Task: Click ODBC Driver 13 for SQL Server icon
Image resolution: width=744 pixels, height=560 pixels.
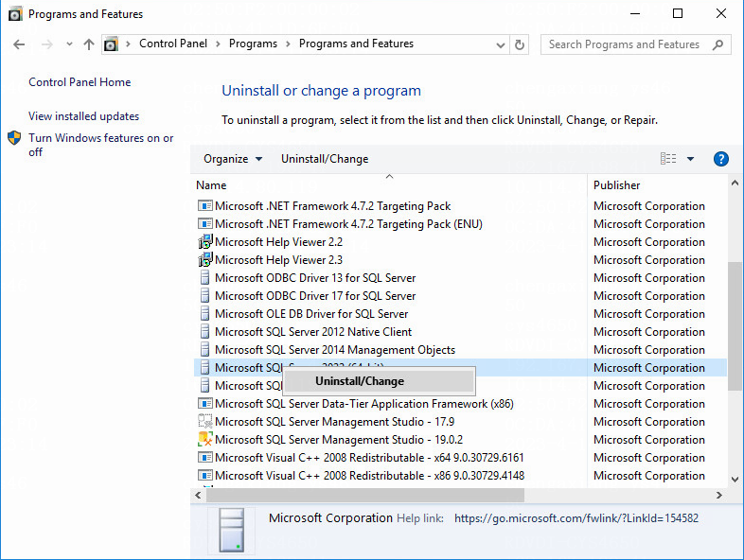Action: pyautogui.click(x=205, y=278)
